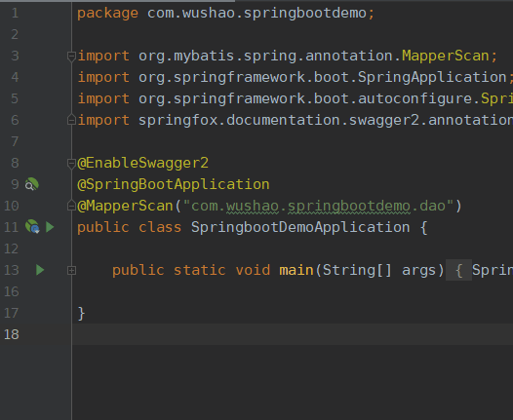
Task: Click line number 1 in the gutter
Action: (15, 13)
